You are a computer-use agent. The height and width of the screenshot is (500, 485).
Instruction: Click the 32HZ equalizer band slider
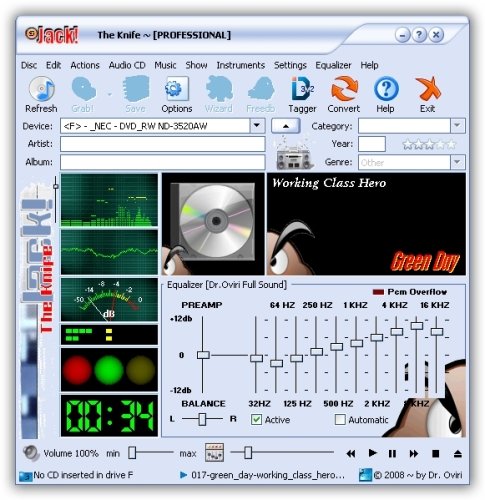(256, 358)
